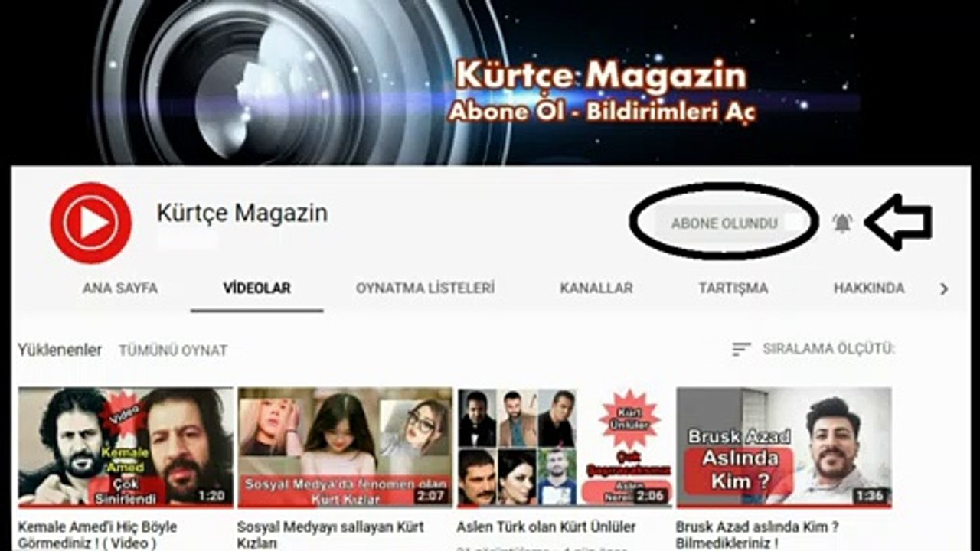Click the sort lines icon

pyautogui.click(x=741, y=349)
